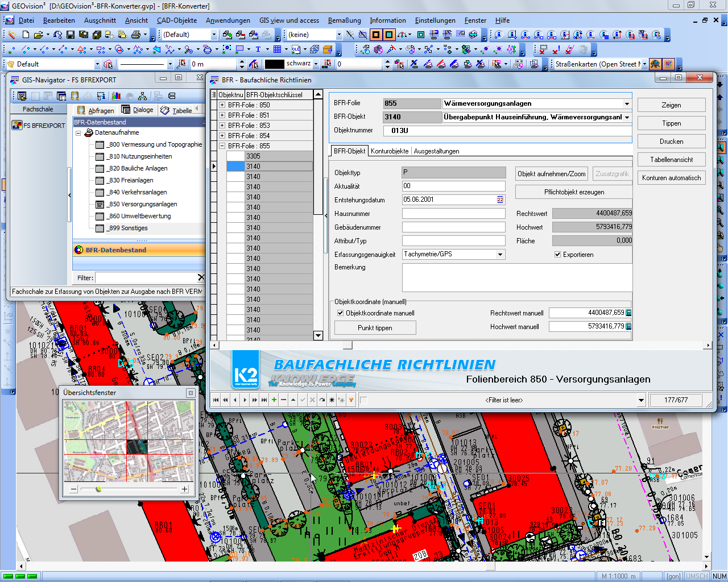This screenshot has width=728, height=582.
Task: Toggle the Exportieren checkbox
Action: point(558,255)
